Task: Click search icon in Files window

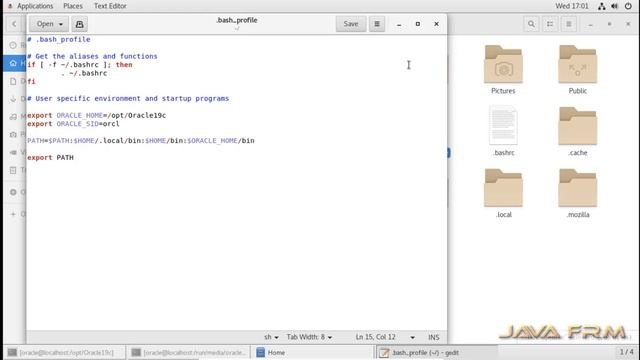Action: pyautogui.click(x=531, y=24)
